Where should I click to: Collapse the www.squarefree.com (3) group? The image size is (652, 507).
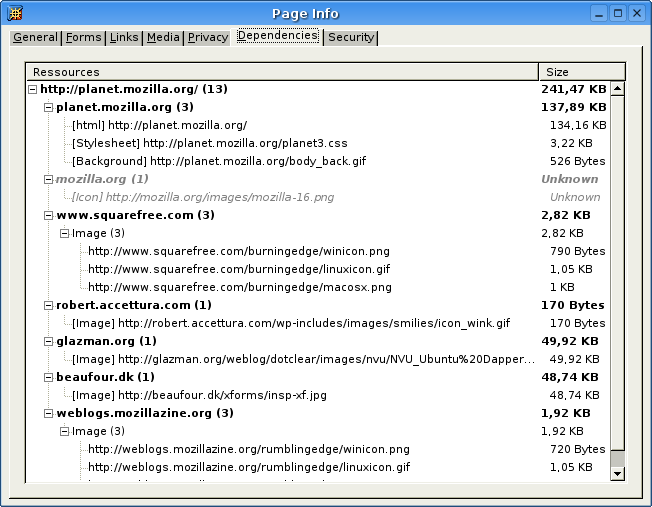pyautogui.click(x=49, y=215)
